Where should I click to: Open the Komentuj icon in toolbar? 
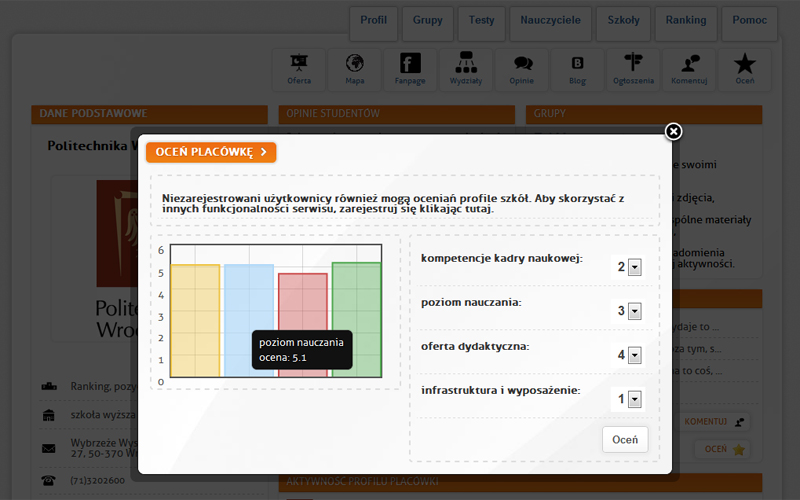689,69
